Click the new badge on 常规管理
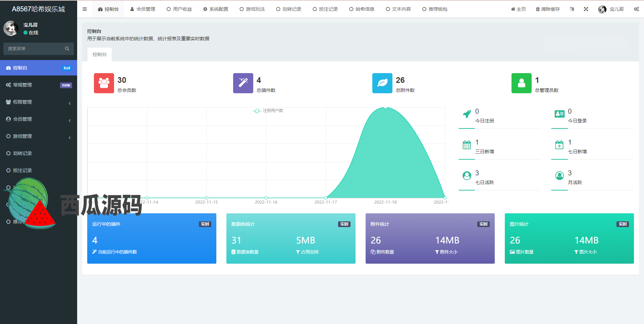This screenshot has width=644, height=324. point(66,85)
